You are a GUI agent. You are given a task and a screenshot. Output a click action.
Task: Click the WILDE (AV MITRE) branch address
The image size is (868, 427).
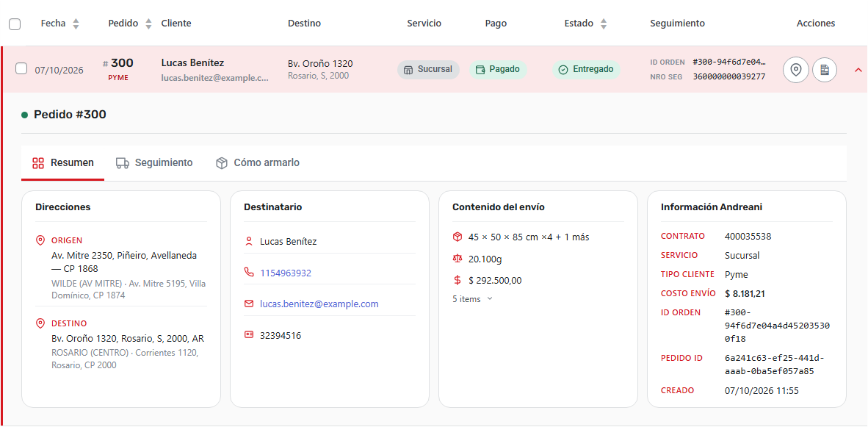click(x=129, y=290)
